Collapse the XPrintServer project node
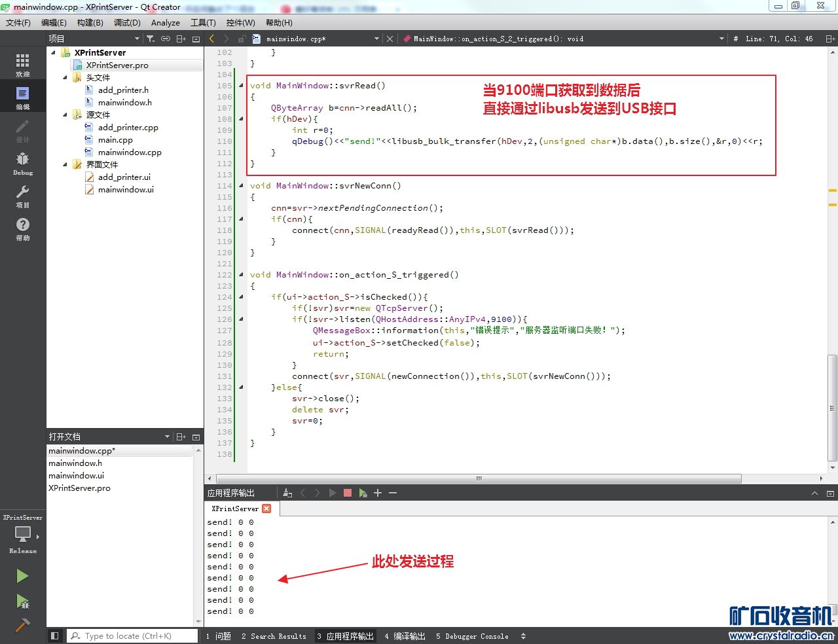The width and height of the screenshot is (838, 644). 54,52
